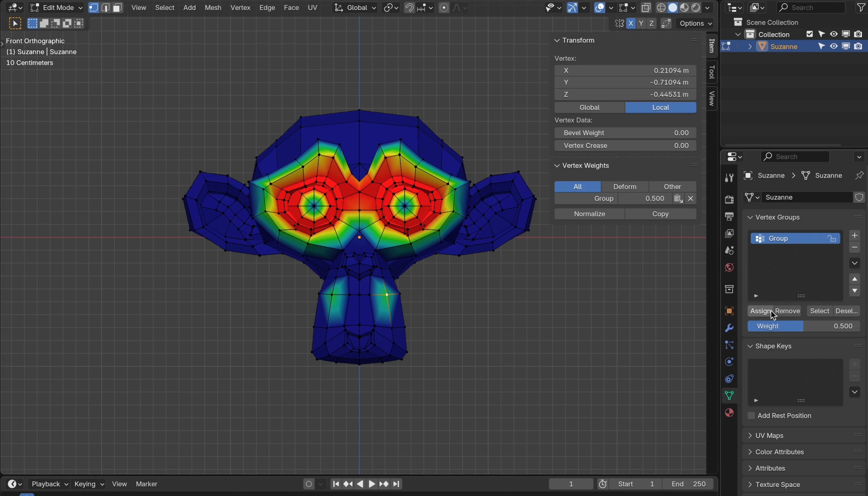868x496 pixels.
Task: Move vertex group up in list
Action: coord(855,279)
